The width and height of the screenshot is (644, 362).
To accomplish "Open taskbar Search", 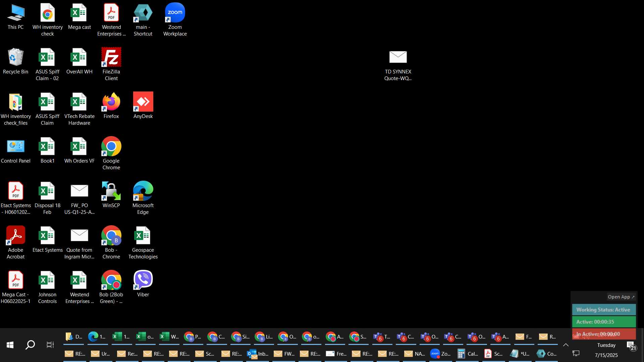I will (x=30, y=345).
